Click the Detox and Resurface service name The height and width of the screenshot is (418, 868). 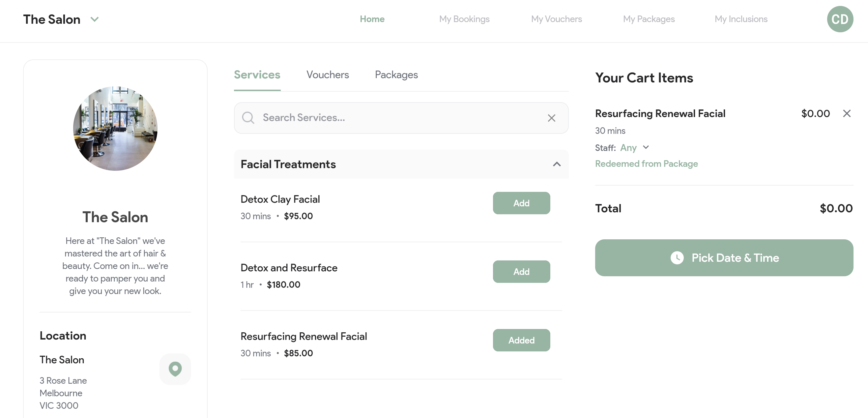pyautogui.click(x=289, y=268)
